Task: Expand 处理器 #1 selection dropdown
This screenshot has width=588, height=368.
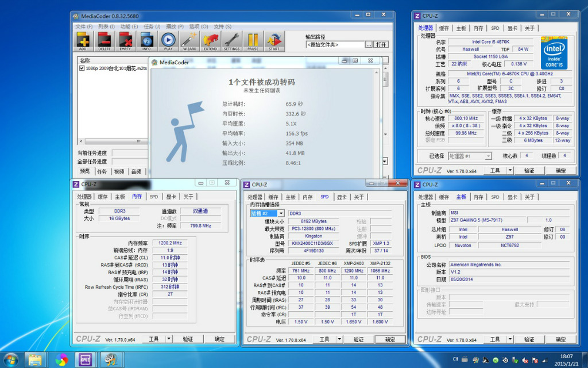Action: 488,156
